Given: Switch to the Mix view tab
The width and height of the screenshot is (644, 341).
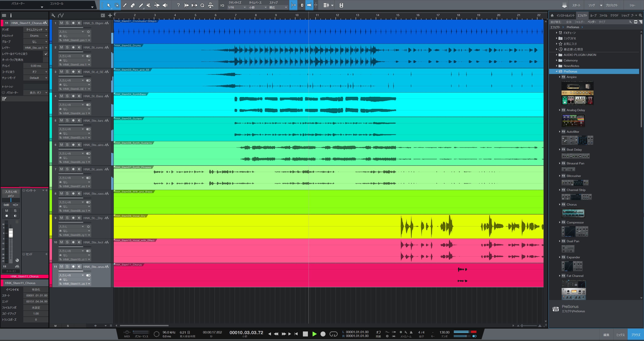Looking at the screenshot, I should tap(620, 335).
